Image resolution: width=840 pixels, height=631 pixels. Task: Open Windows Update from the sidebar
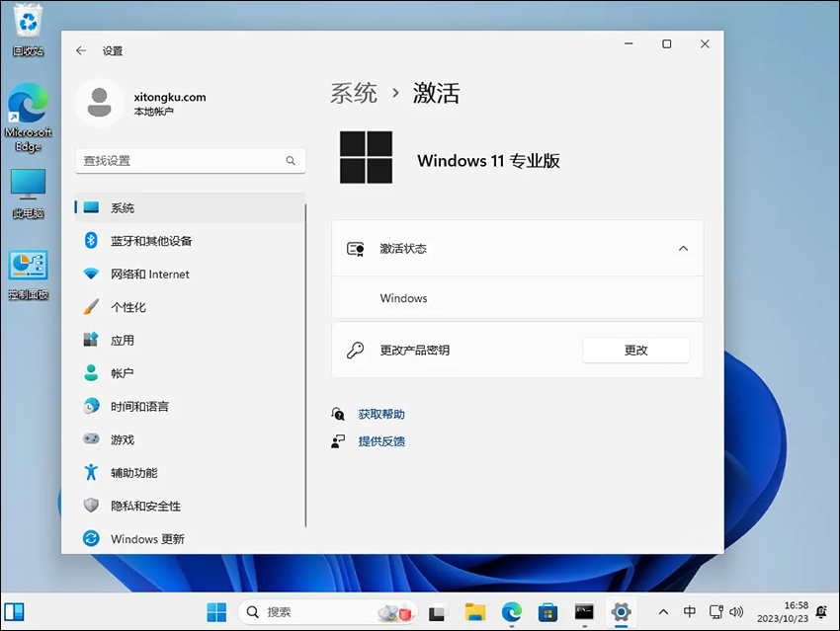point(148,539)
